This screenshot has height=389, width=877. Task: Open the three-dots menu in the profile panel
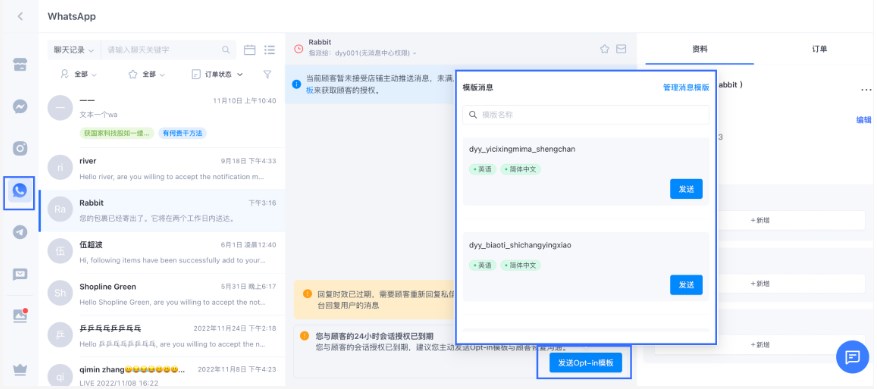click(x=866, y=90)
